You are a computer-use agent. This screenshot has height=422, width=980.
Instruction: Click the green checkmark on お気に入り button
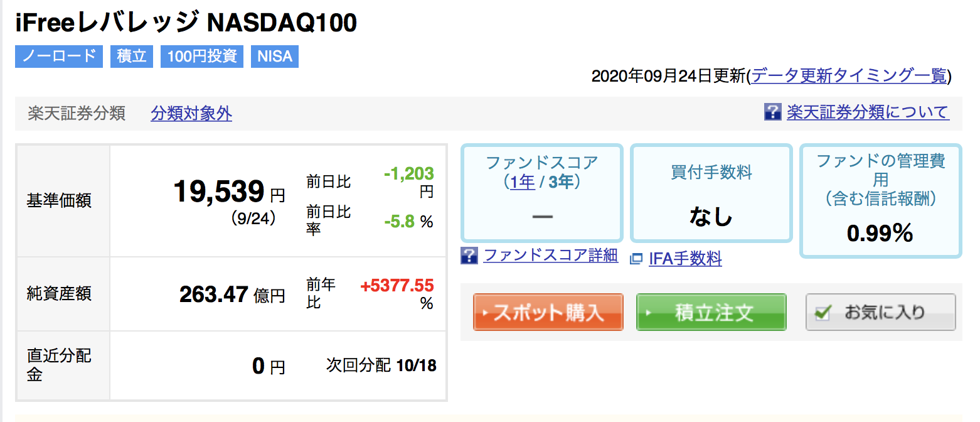click(x=822, y=312)
